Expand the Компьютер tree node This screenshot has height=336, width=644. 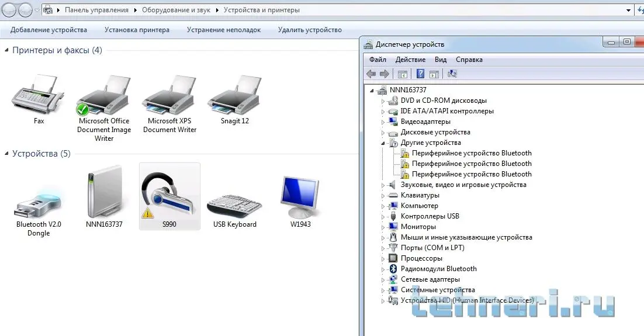(x=383, y=206)
